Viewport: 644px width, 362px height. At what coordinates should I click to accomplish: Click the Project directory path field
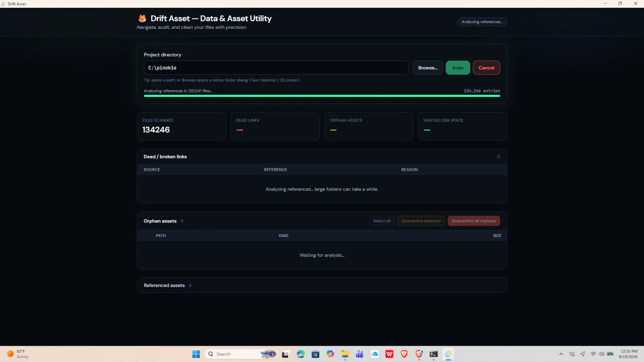[x=276, y=68]
